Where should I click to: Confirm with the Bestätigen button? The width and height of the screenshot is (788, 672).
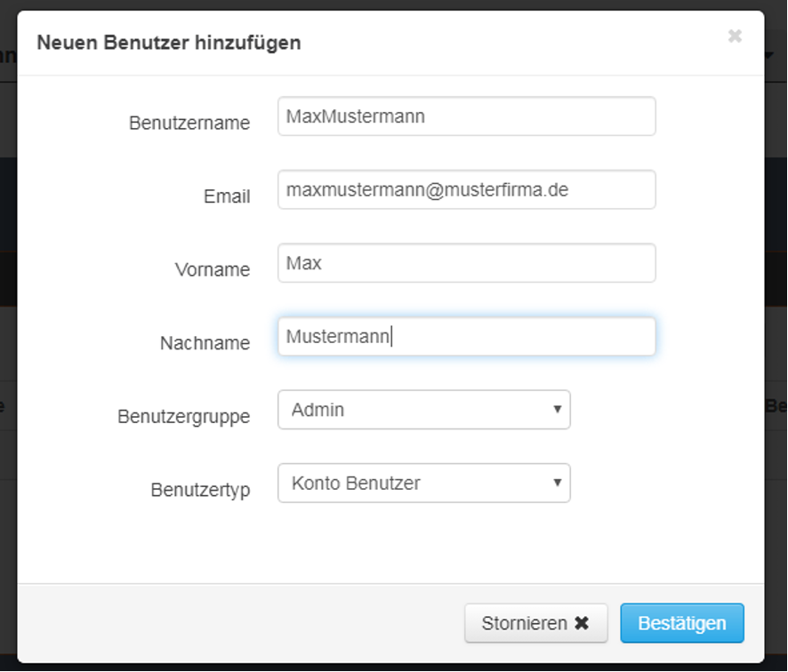pyautogui.click(x=681, y=623)
